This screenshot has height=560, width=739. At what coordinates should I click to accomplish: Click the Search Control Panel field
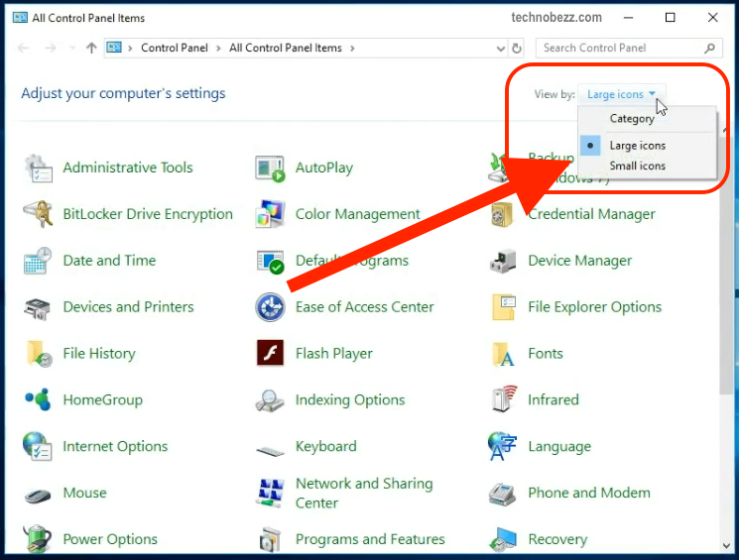tap(629, 48)
